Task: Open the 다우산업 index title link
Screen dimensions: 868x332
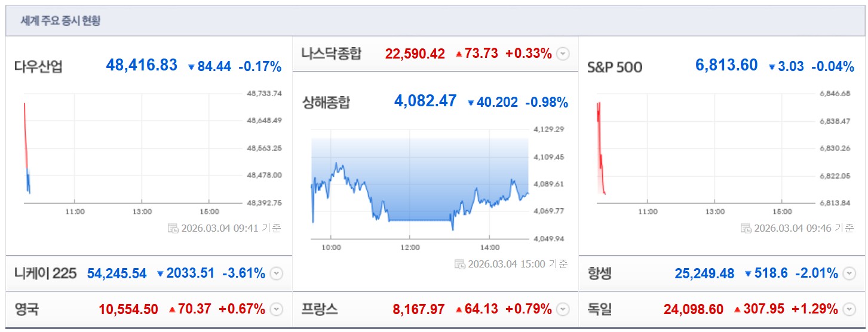Action: (x=38, y=67)
